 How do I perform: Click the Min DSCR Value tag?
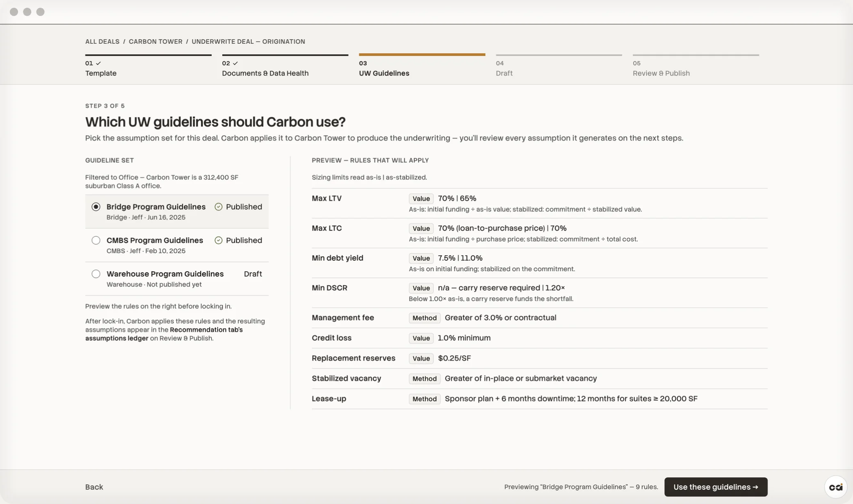pos(421,288)
